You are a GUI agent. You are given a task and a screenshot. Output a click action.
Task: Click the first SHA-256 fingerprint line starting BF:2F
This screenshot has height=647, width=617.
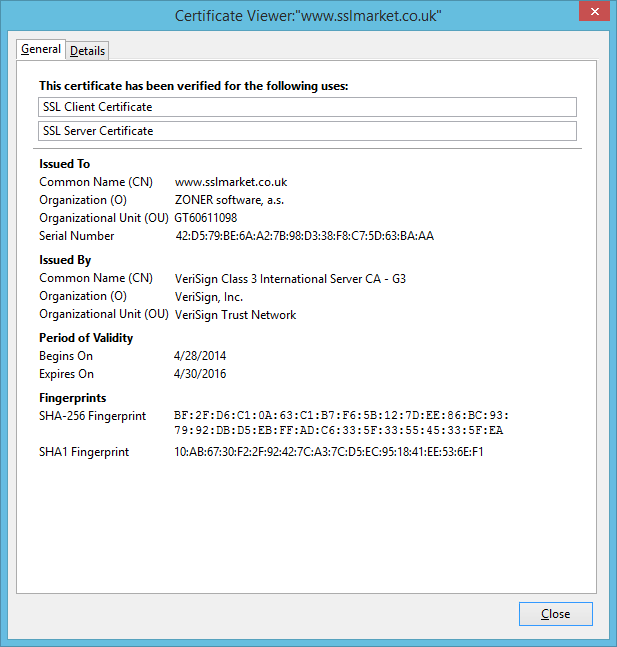[341, 415]
